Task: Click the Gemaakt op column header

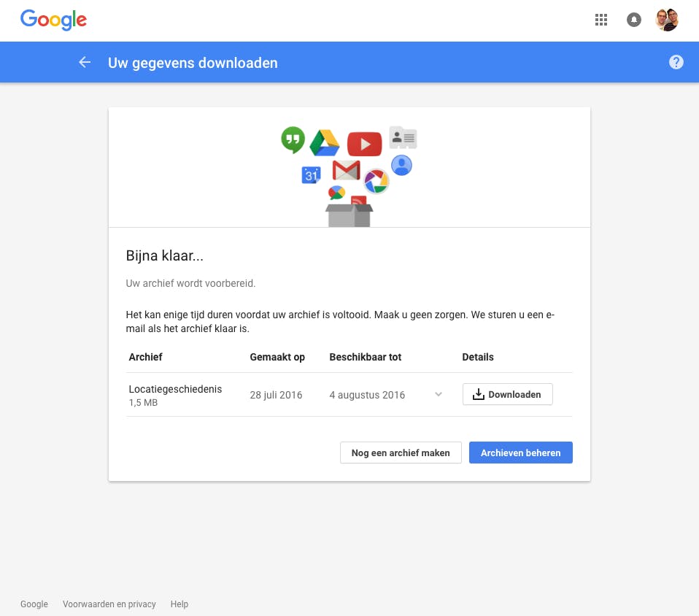Action: click(x=277, y=357)
